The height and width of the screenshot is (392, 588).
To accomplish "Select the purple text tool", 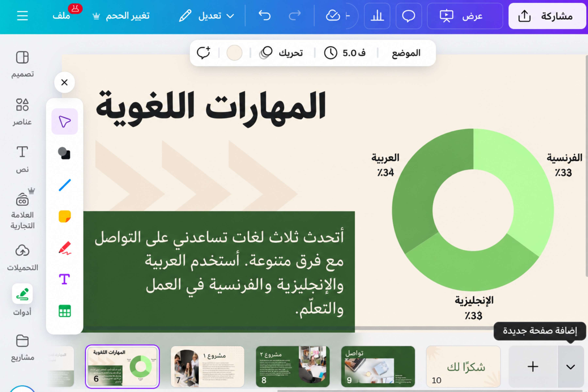I will click(x=65, y=279).
